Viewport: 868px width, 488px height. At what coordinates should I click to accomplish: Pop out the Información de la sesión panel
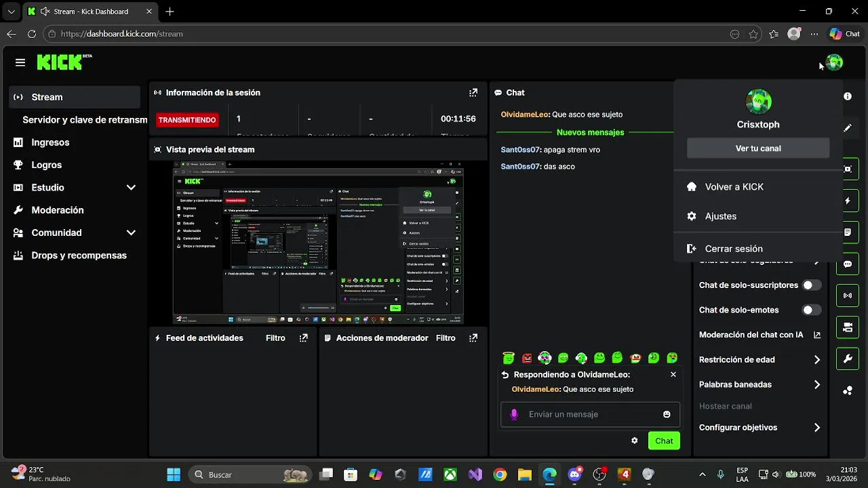(473, 93)
